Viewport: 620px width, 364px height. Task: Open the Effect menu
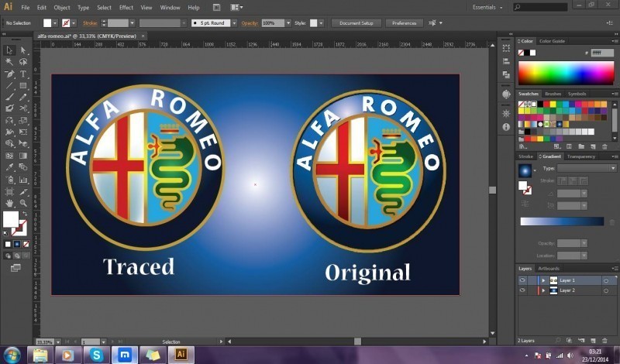pyautogui.click(x=126, y=8)
